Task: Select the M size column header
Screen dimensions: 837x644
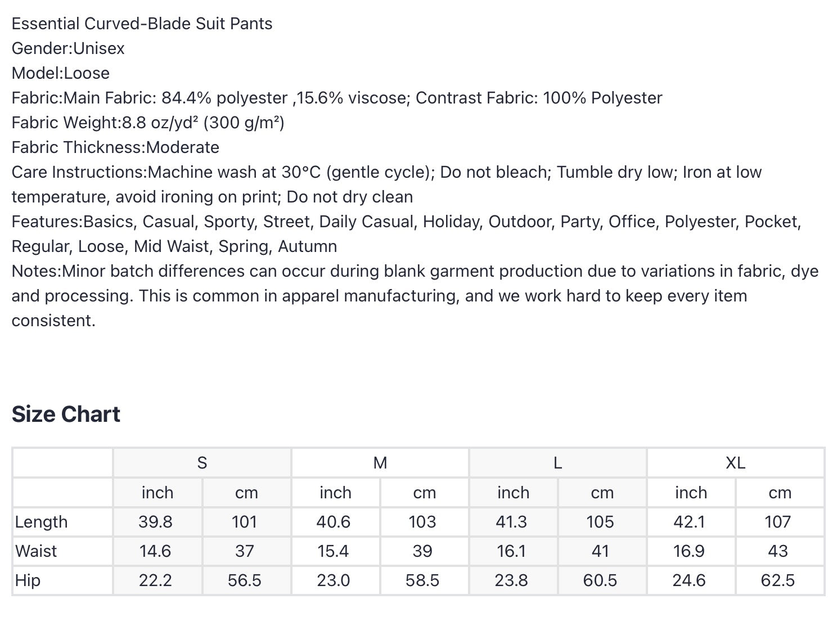Action: [380, 463]
